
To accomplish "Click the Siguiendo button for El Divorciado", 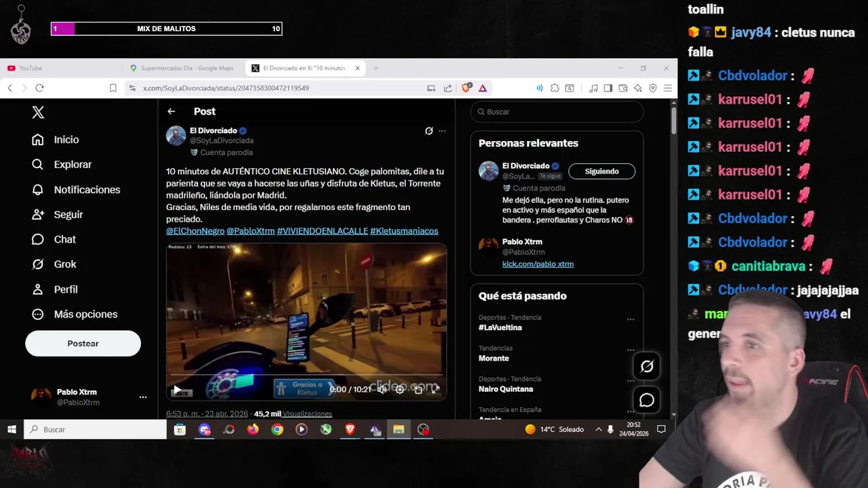I will [601, 171].
